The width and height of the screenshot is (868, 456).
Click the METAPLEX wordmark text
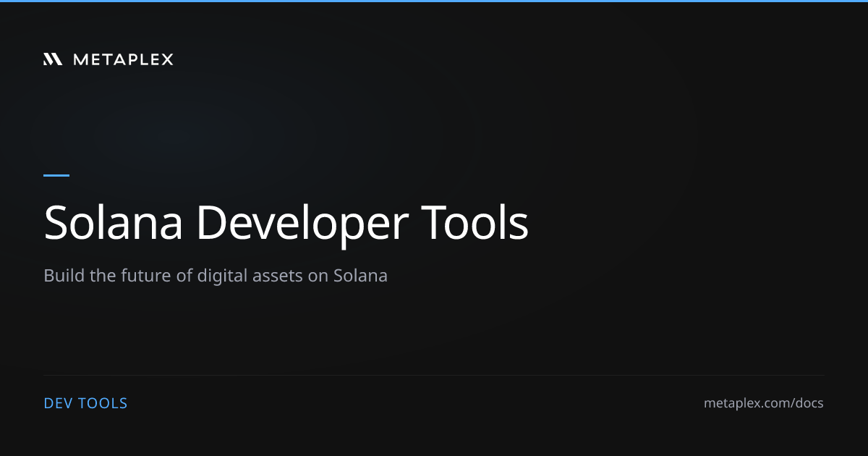pyautogui.click(x=124, y=59)
